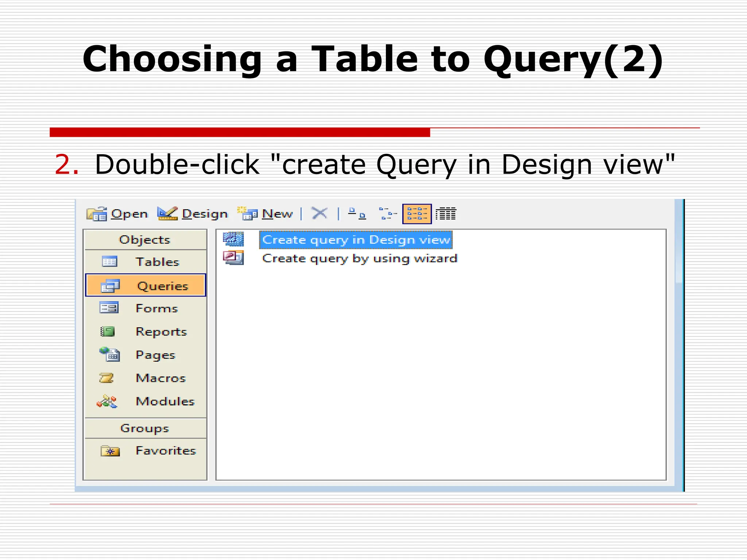Switch to Large Icons view

357,214
